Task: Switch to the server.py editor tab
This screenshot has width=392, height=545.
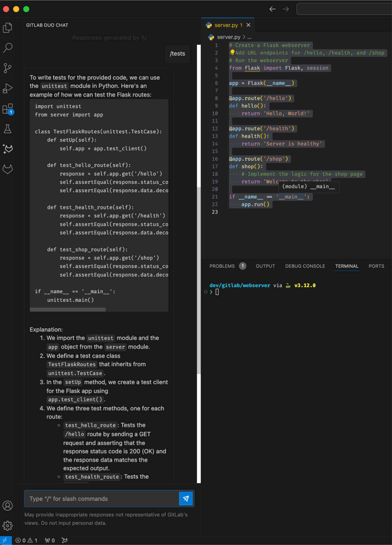Action: [x=228, y=25]
